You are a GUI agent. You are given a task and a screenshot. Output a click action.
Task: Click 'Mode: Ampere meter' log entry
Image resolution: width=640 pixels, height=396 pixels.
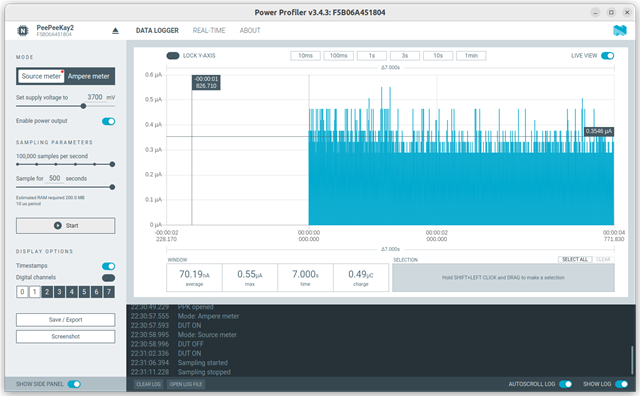[208, 316]
